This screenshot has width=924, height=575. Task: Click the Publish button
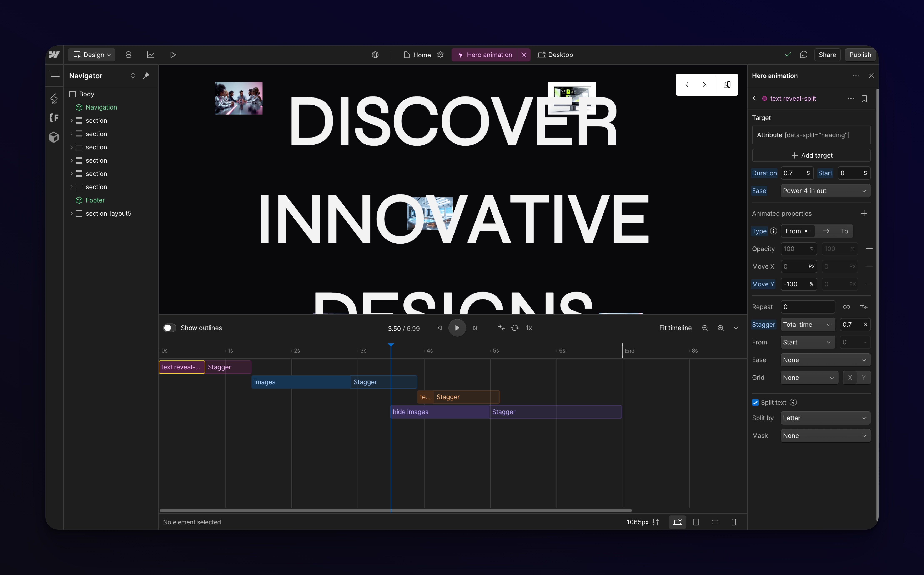click(860, 55)
